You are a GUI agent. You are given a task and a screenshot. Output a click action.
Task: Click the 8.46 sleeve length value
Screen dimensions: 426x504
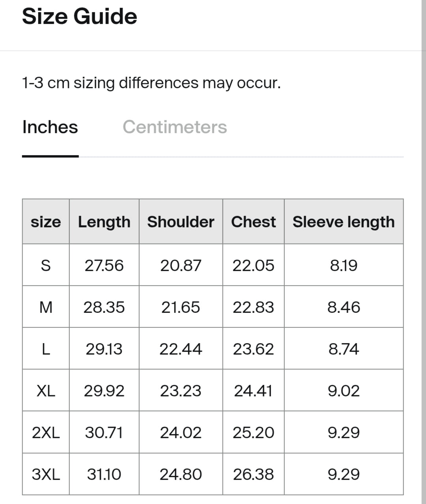coord(344,307)
